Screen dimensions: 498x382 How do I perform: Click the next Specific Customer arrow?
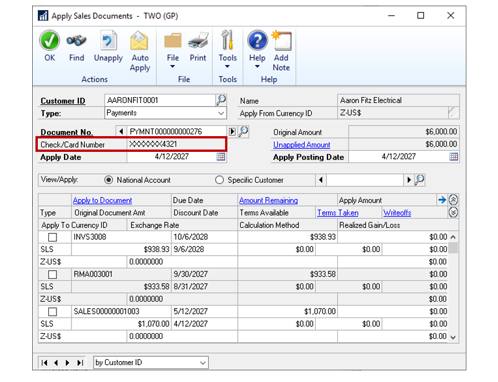pyautogui.click(x=409, y=180)
